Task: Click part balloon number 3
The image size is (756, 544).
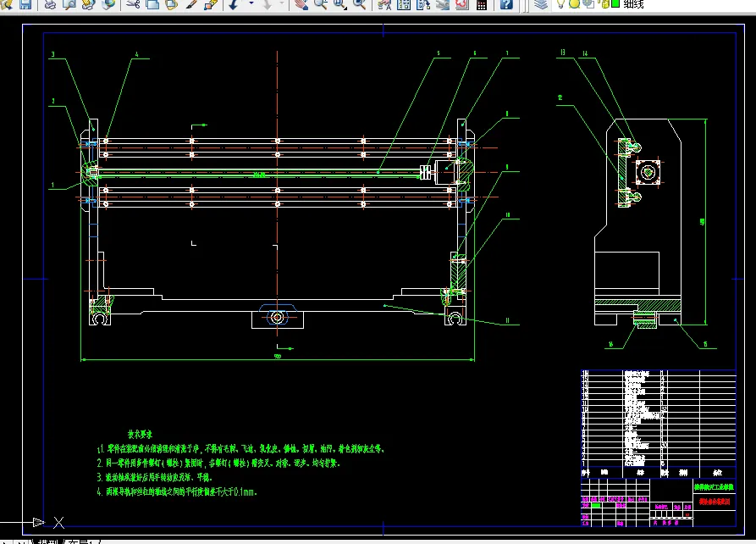Action: [x=53, y=54]
